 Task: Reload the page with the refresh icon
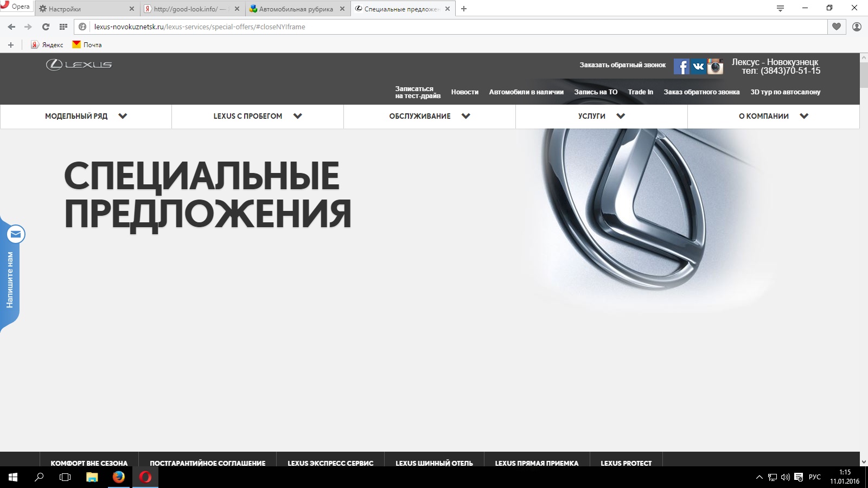46,27
